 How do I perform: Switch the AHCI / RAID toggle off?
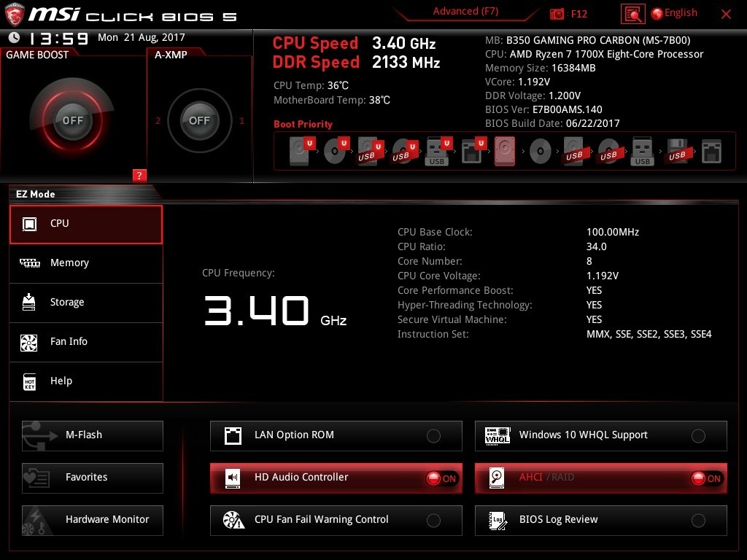pyautogui.click(x=707, y=478)
